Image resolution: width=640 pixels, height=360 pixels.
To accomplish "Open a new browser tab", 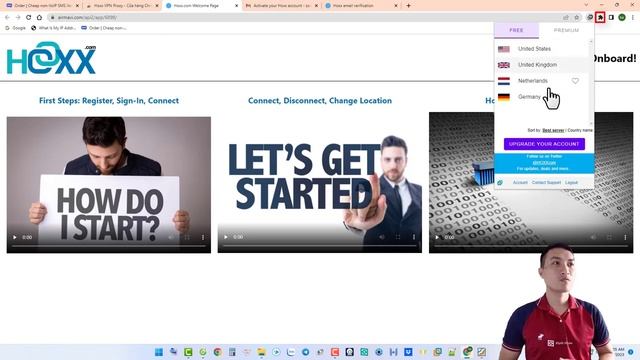I will 409,6.
